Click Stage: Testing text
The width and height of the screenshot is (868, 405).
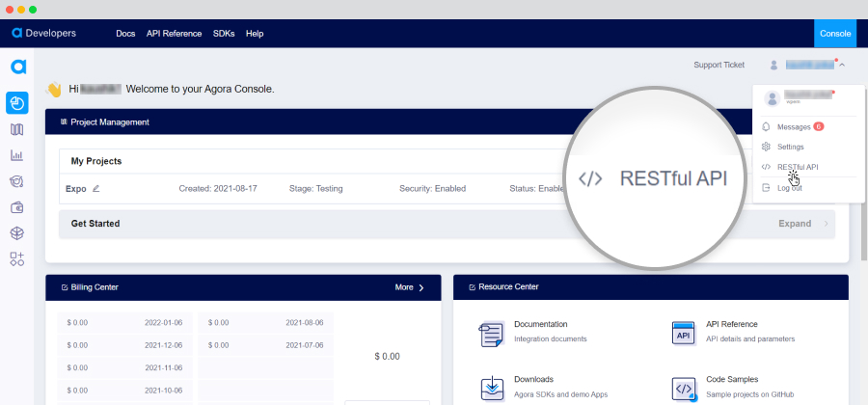pyautogui.click(x=315, y=189)
